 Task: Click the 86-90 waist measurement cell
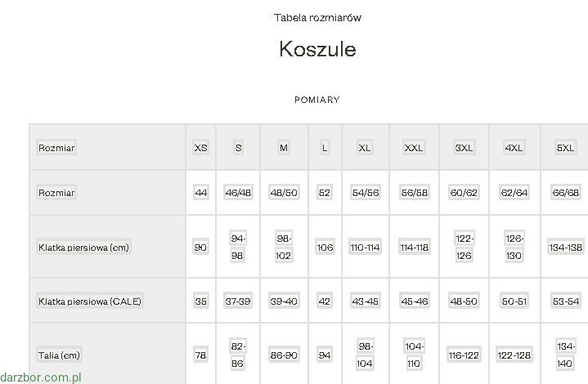tap(284, 355)
